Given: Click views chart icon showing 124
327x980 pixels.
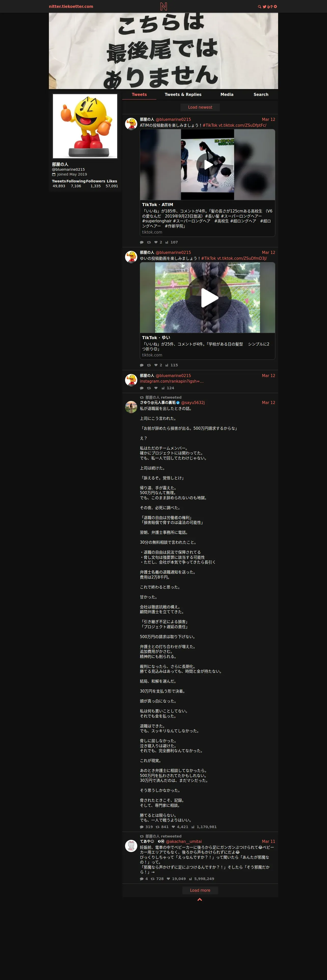Looking at the screenshot, I should tap(163, 388).
